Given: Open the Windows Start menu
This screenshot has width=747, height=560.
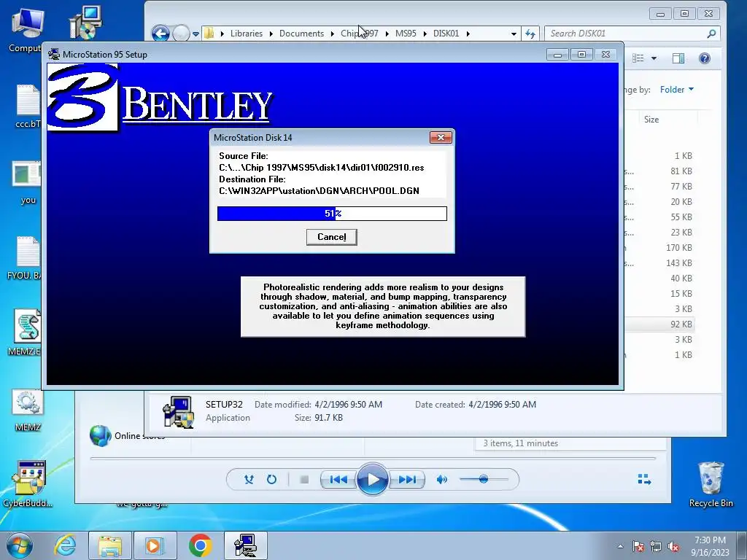Looking at the screenshot, I should 20,545.
